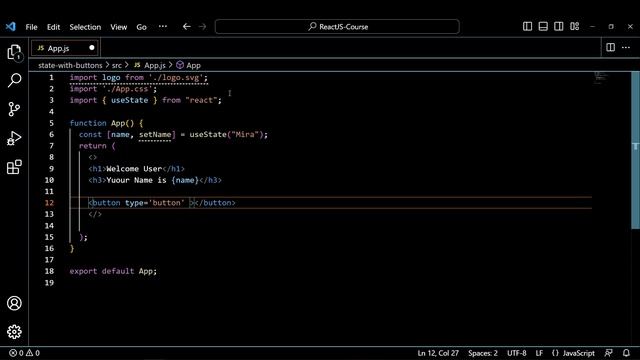Click the unsaved dot on App.js tab
Image resolution: width=640 pixels, height=360 pixels.
92,48
